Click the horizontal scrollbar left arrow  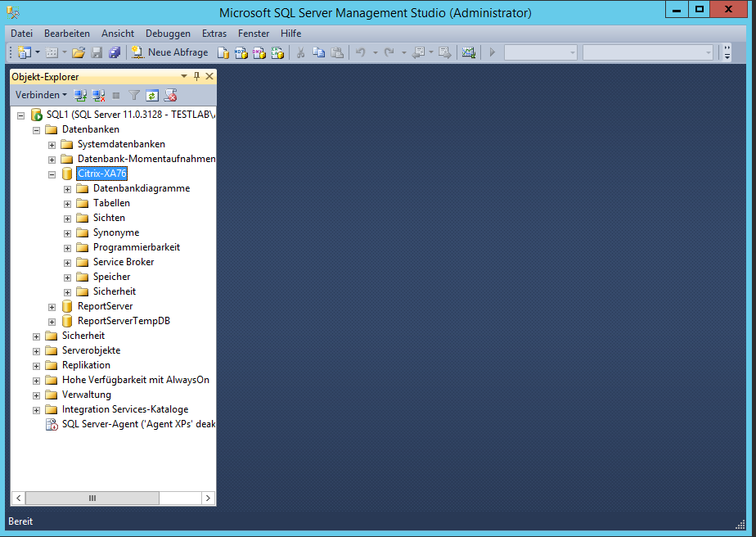tap(18, 498)
